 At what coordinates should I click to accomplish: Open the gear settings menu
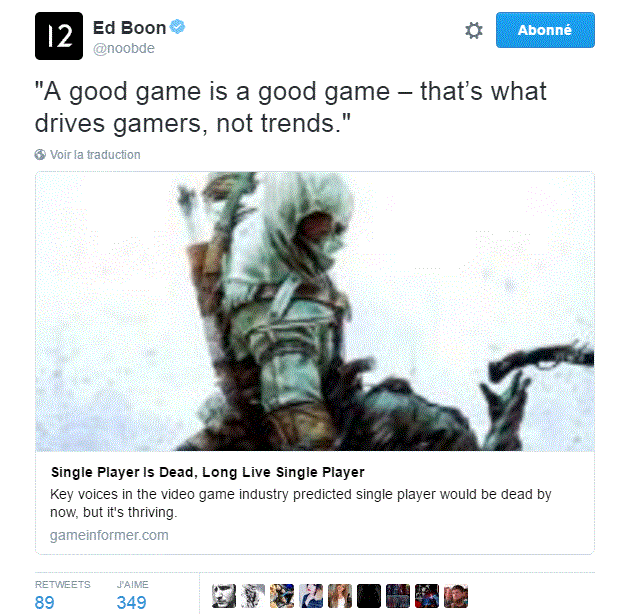(x=474, y=30)
